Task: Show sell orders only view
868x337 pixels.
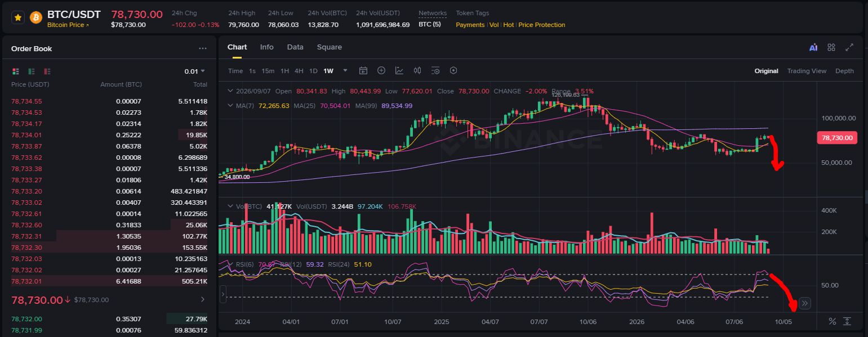Action: (47, 71)
